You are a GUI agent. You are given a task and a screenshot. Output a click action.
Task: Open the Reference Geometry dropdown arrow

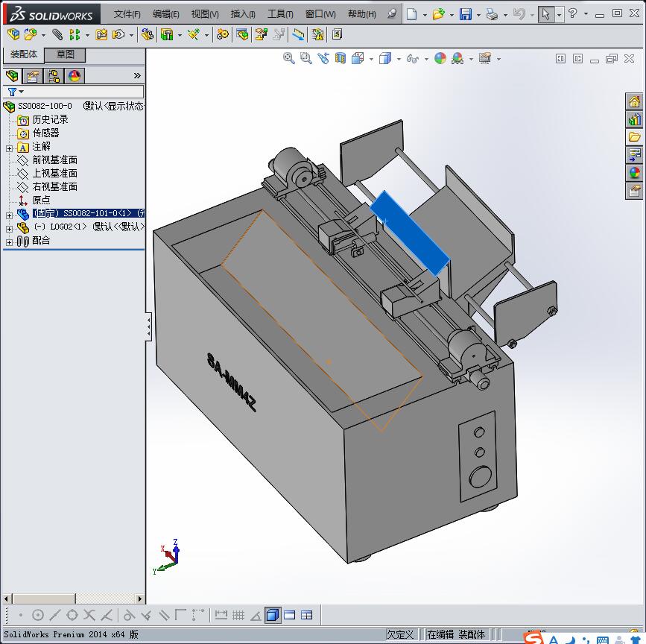[x=206, y=36]
